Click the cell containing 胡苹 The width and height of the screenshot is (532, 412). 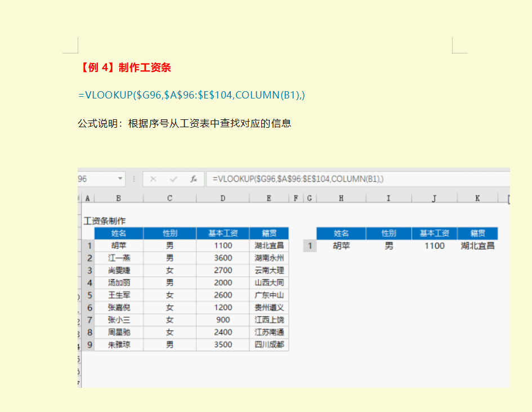tap(119, 245)
